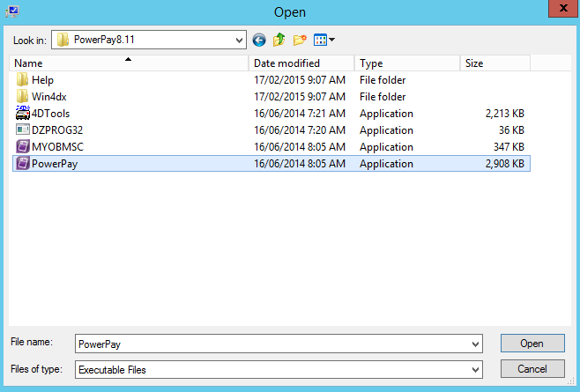Click the 4DTools application icon
This screenshot has height=392, width=580.
[23, 113]
